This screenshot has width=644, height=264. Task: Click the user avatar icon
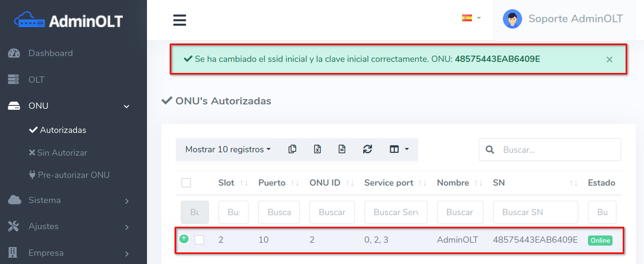click(512, 19)
